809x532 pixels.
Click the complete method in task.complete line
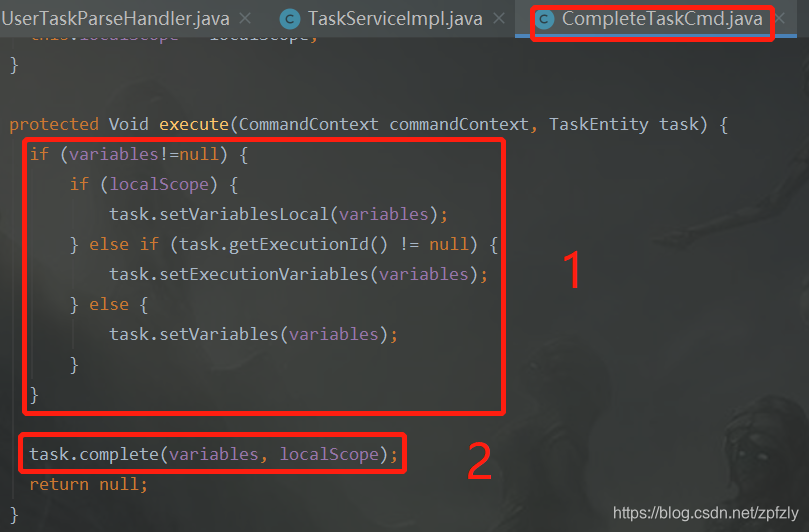pos(119,455)
